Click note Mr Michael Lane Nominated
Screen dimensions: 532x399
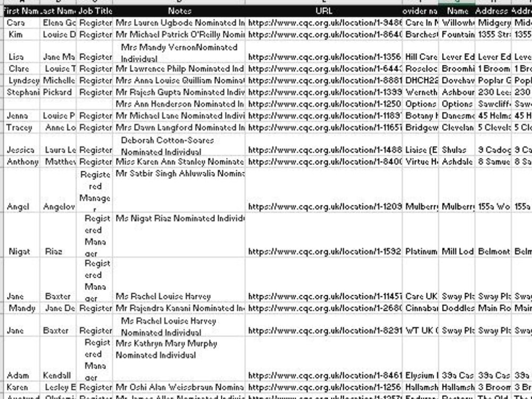(179, 115)
